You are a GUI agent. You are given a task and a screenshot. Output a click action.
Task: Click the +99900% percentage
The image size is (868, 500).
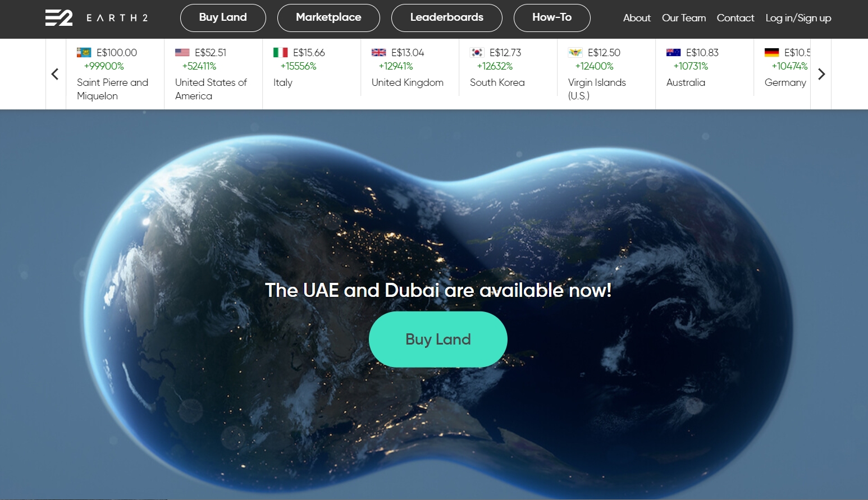point(104,66)
